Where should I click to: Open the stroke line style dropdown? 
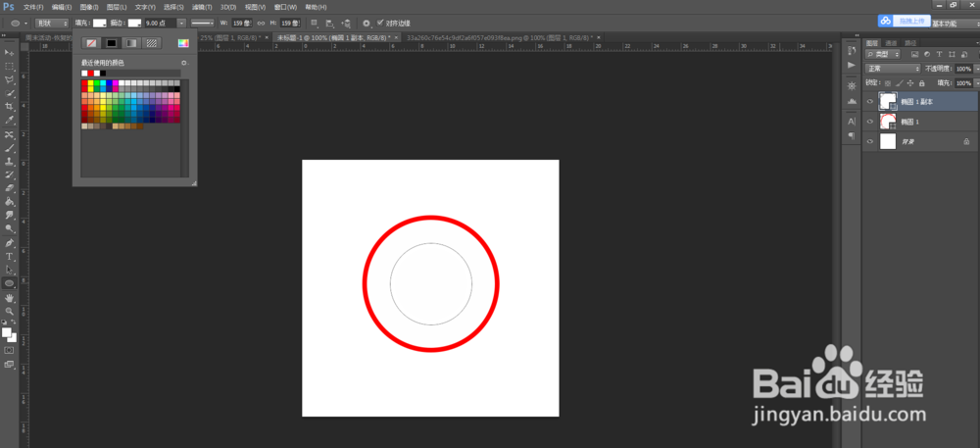[201, 24]
